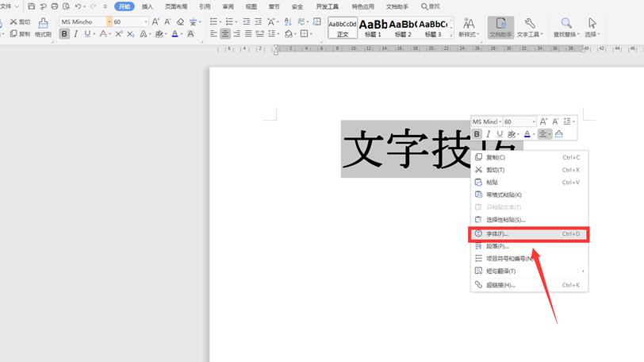Open the 页面布局 Page Layout tab
The height and width of the screenshot is (362, 644).
tap(176, 6)
